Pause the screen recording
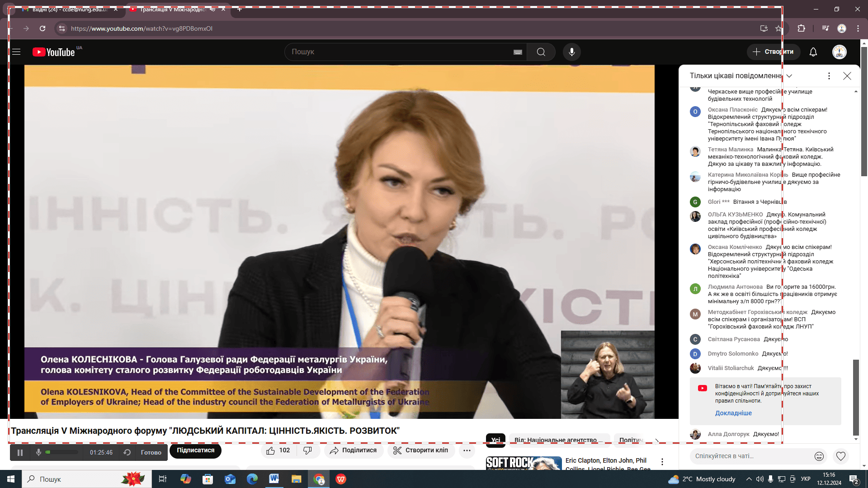Screen dimensions: 868x488 coord(20,452)
